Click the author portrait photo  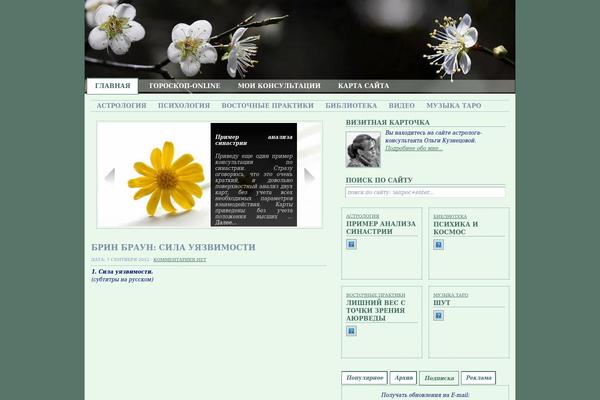pyautogui.click(x=362, y=149)
